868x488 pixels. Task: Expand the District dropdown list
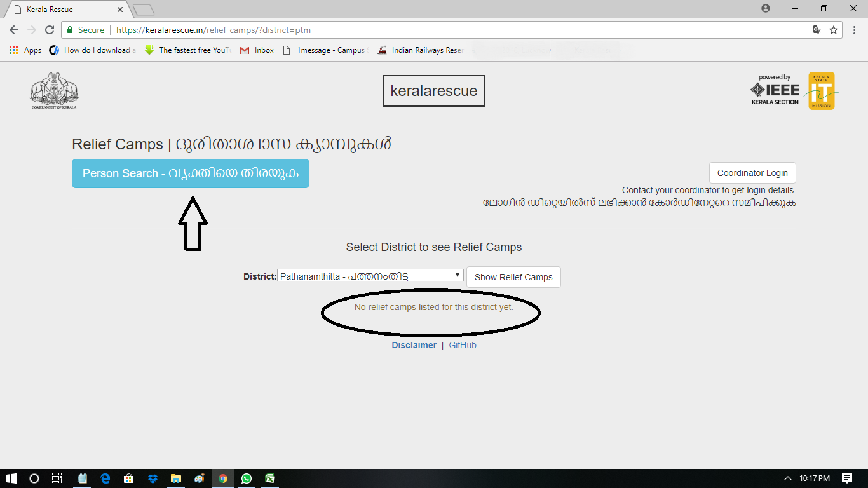click(370, 276)
